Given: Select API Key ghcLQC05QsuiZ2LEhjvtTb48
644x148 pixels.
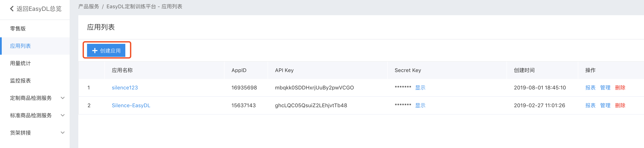Looking at the screenshot, I should click(x=311, y=105).
